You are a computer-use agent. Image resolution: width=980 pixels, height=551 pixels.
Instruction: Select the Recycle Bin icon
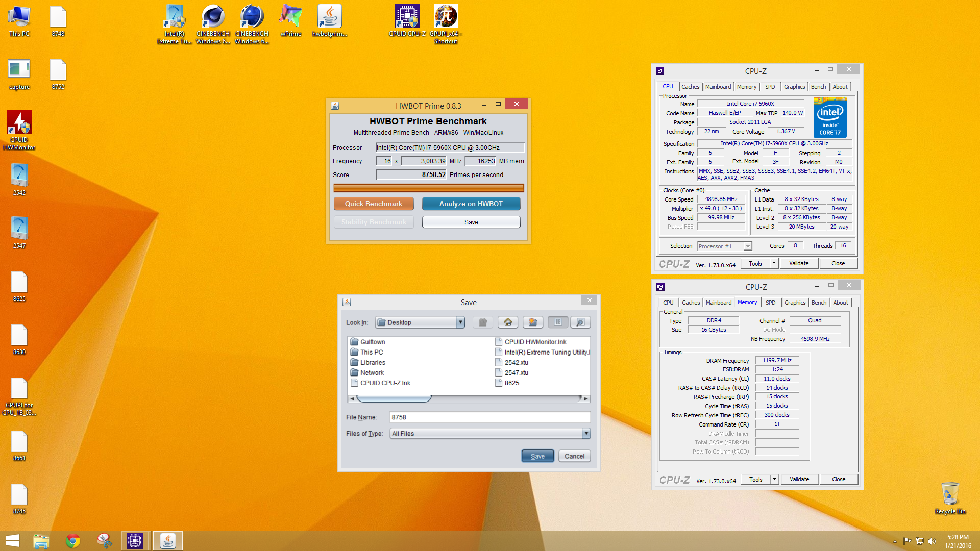pyautogui.click(x=950, y=498)
